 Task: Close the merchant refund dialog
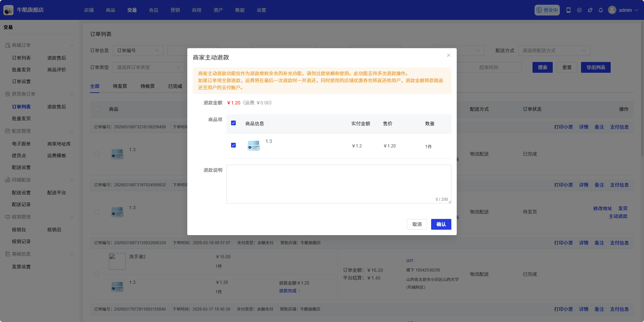point(449,55)
